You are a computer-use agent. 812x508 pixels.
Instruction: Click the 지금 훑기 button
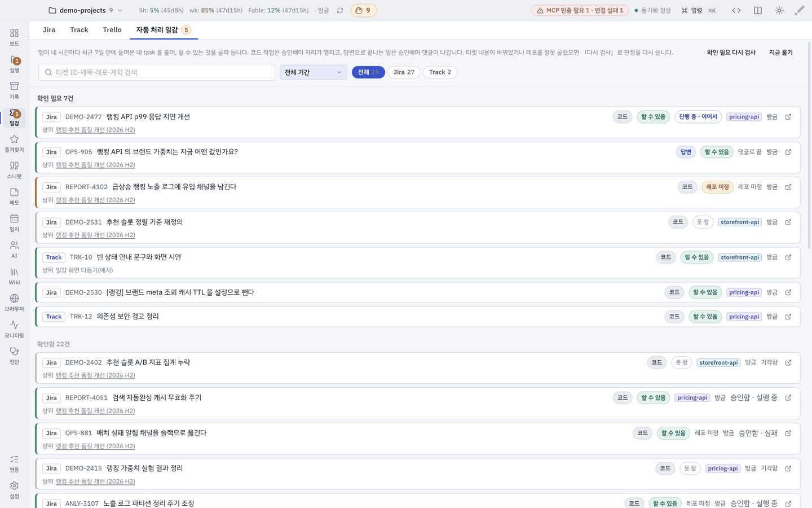tap(781, 52)
